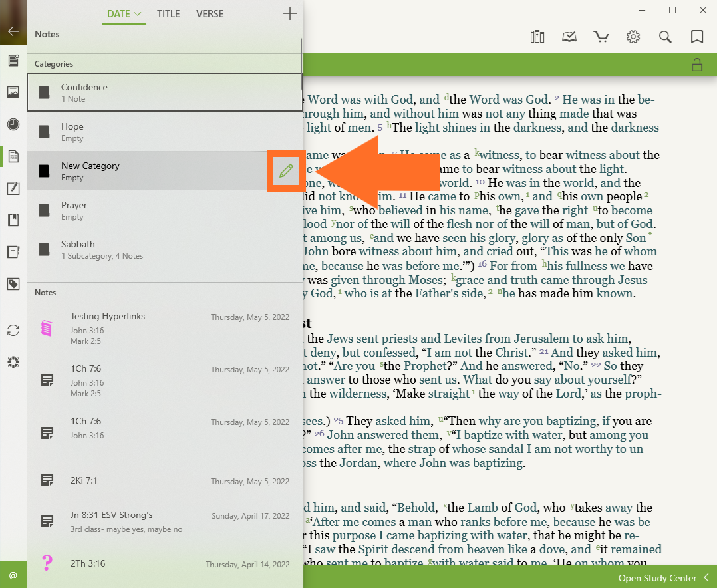Add a new note with plus button
Image resolution: width=717 pixels, height=588 pixels.
tap(290, 13)
